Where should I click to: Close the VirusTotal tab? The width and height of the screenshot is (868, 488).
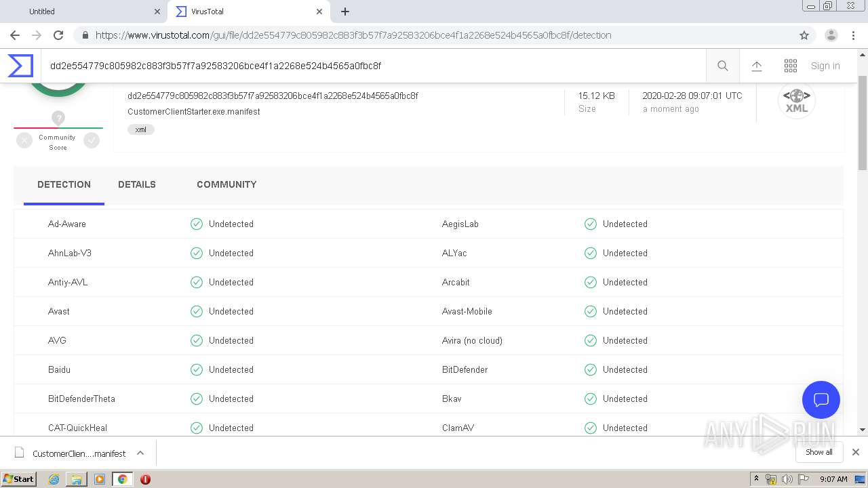pos(319,12)
